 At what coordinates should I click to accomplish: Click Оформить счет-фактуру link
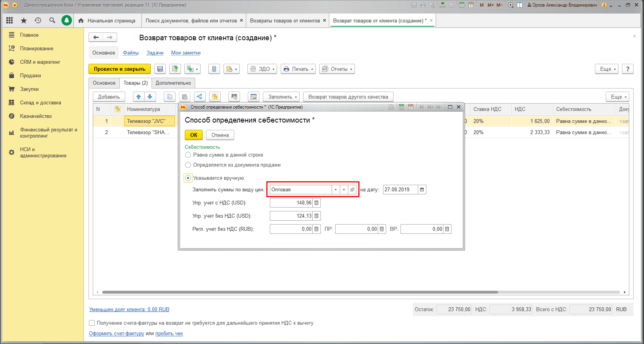[116, 334]
